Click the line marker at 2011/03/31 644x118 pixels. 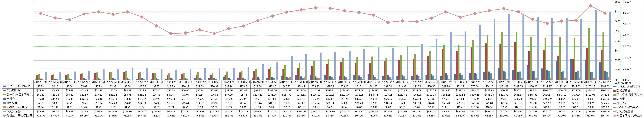(41, 13)
